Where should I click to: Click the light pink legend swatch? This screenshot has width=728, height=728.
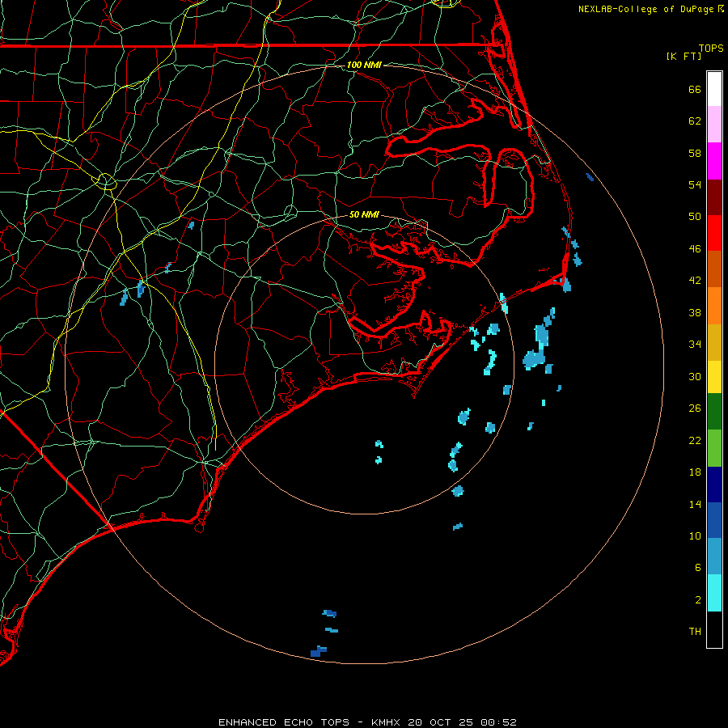(x=714, y=124)
